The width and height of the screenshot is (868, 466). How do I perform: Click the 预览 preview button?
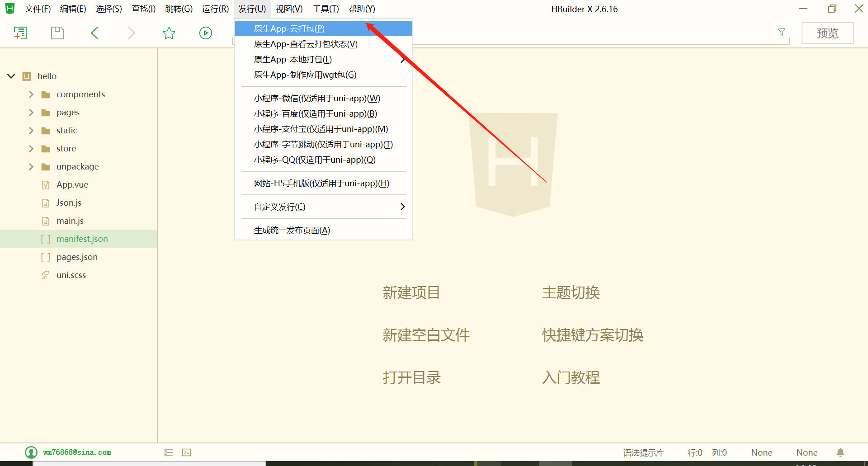pos(827,33)
